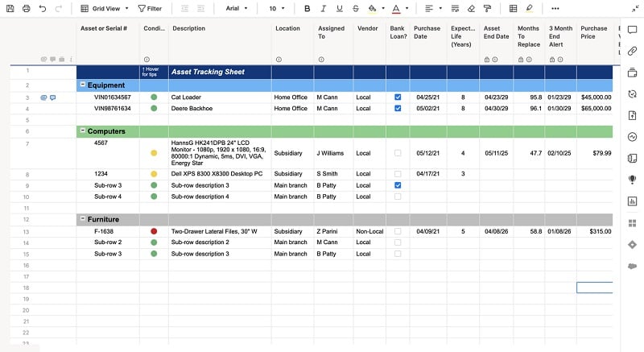
Task: Open the Proofs panel icon
Action: coord(632,72)
